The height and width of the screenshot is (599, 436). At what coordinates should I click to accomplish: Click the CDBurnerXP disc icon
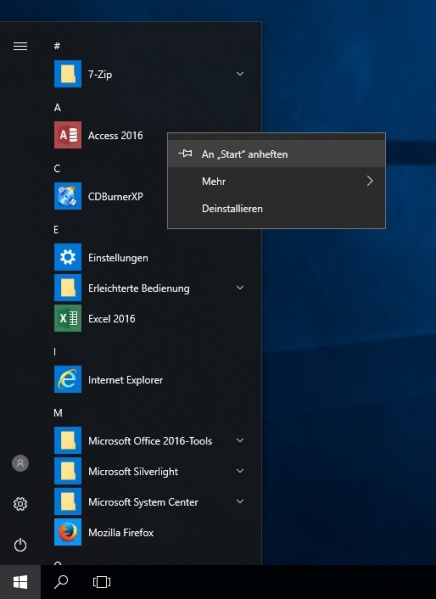point(68,196)
